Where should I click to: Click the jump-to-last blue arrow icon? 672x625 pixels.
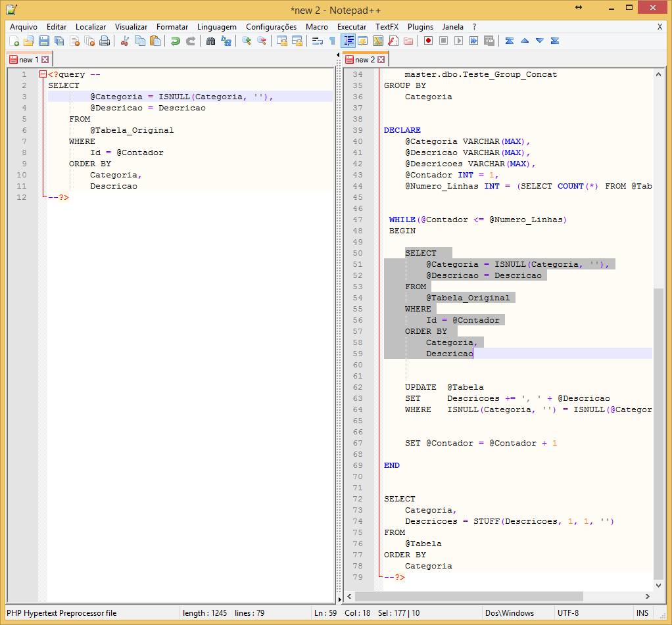point(554,41)
